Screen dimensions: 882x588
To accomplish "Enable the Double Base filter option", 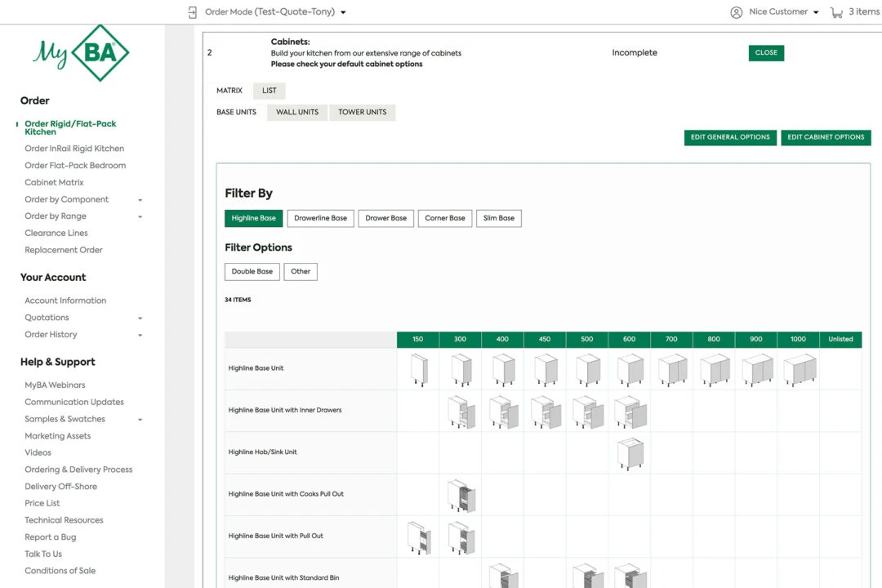I will click(x=252, y=271).
